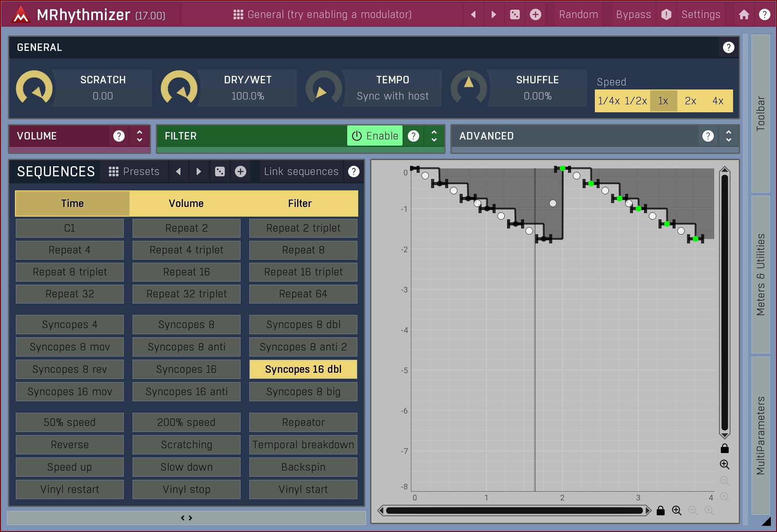The image size is (777, 532).
Task: Open General section help question mark
Action: pos(728,47)
